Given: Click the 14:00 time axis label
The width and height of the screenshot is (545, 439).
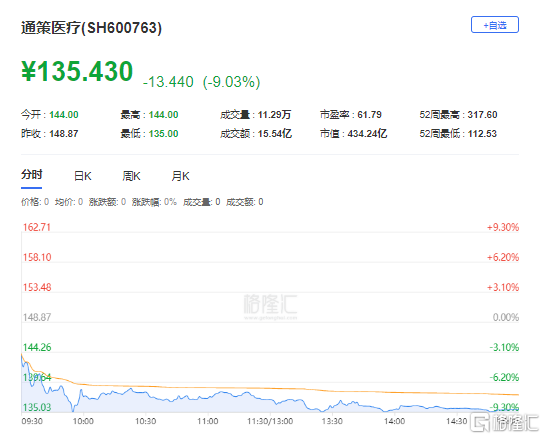Looking at the screenshot, I should (394, 421).
